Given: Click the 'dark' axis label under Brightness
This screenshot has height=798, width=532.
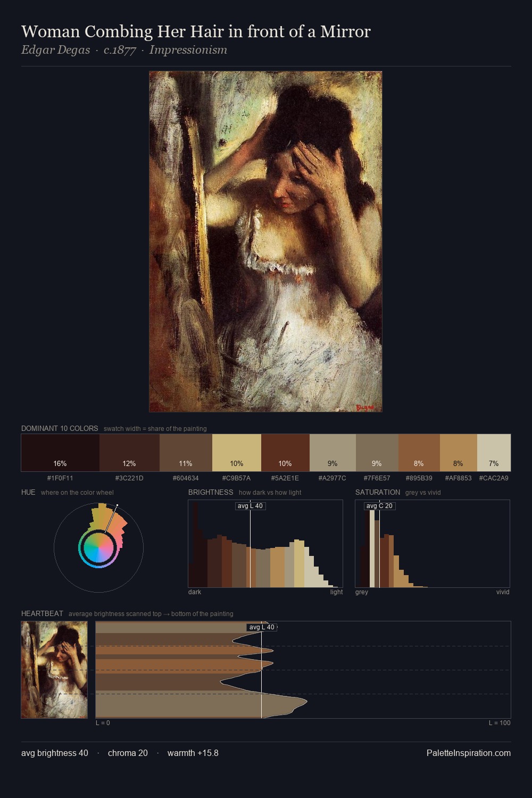Looking at the screenshot, I should (195, 592).
